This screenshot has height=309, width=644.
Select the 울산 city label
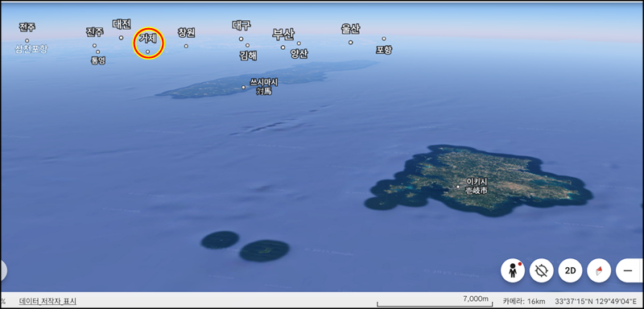[x=350, y=29]
